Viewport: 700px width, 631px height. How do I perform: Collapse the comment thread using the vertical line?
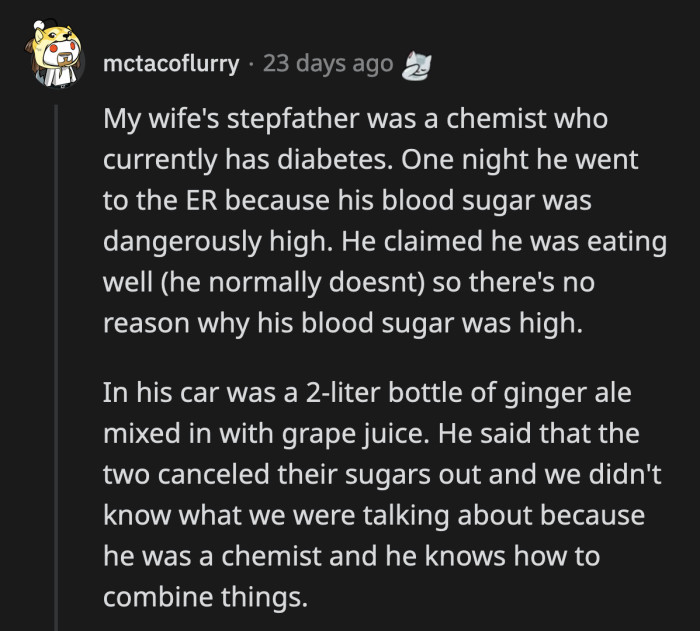click(x=56, y=367)
